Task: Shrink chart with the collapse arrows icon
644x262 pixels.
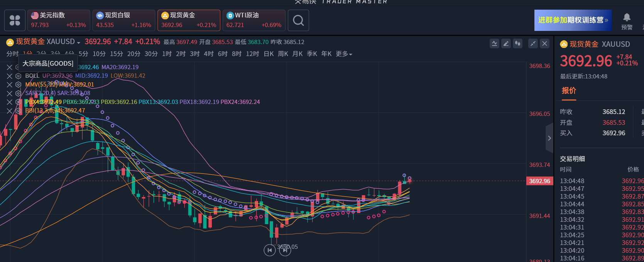Action: pyautogui.click(x=533, y=43)
